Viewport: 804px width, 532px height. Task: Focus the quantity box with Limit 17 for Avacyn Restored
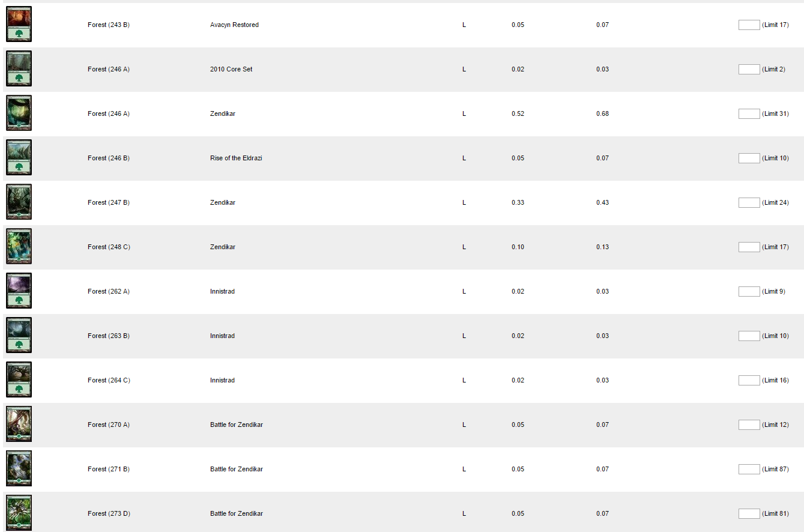click(x=749, y=25)
